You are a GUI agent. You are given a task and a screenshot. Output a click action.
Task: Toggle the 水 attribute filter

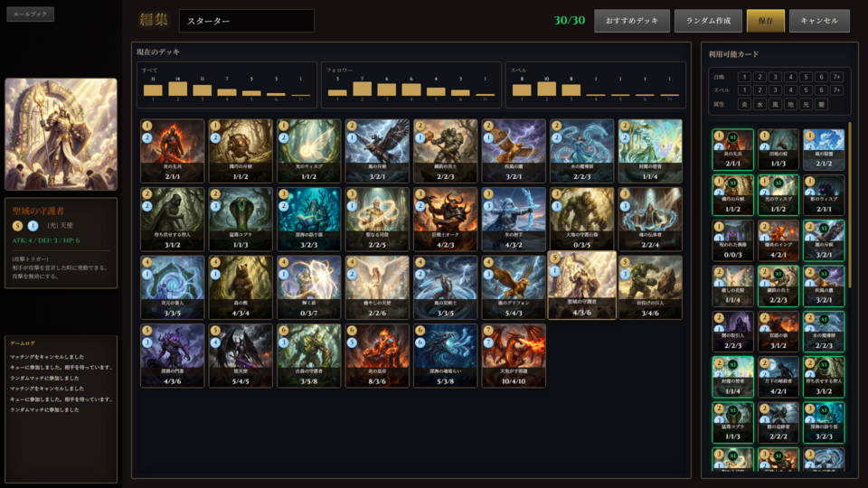[x=759, y=104]
